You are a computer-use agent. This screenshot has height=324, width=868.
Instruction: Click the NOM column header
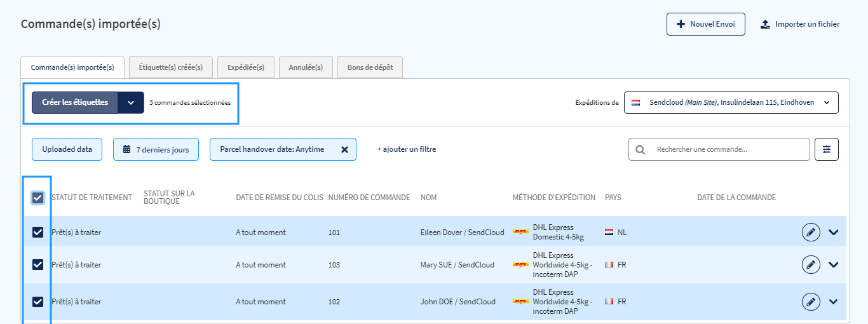click(x=428, y=198)
